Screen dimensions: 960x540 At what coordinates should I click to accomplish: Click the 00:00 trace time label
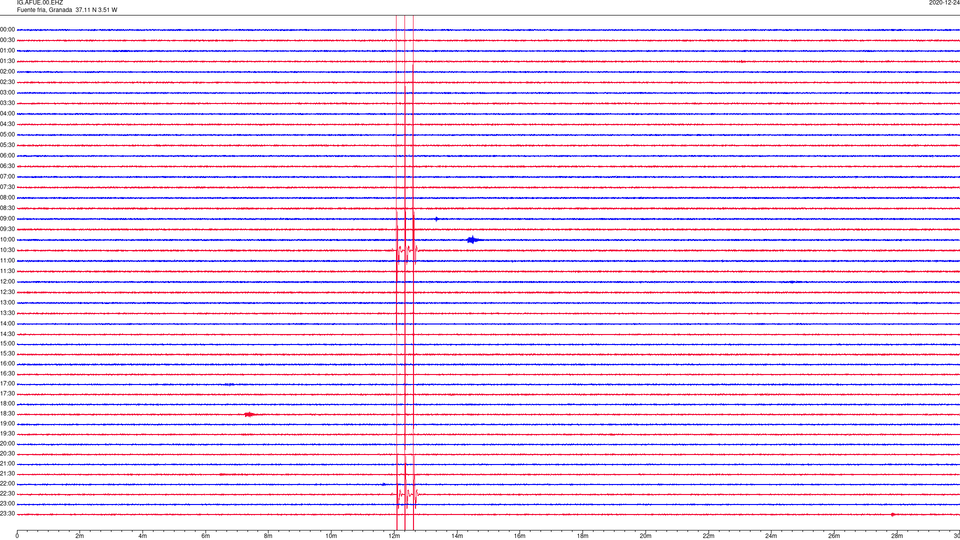click(7, 29)
